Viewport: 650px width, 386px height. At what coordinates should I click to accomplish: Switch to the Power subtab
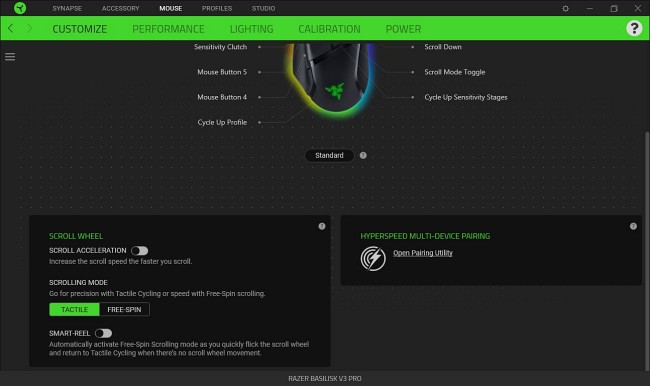pos(403,29)
